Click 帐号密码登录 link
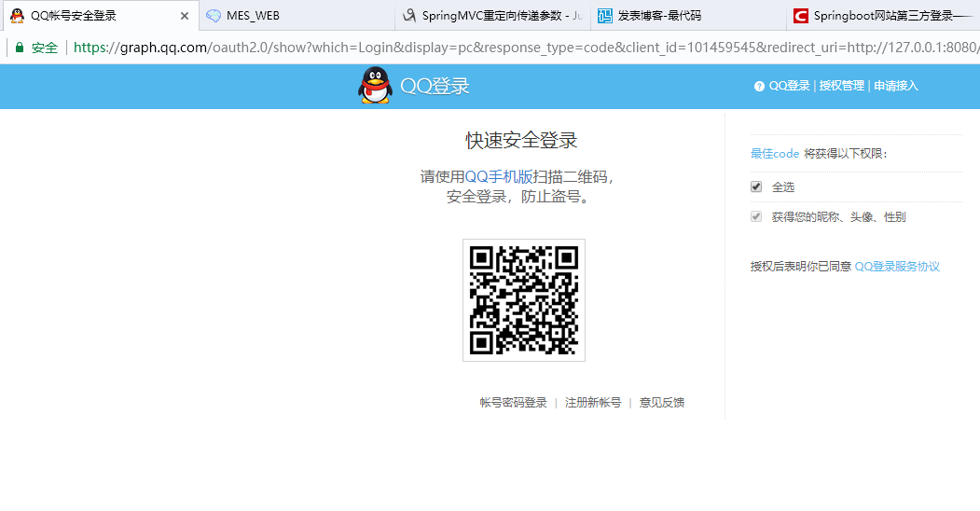The image size is (980, 511). click(513, 403)
